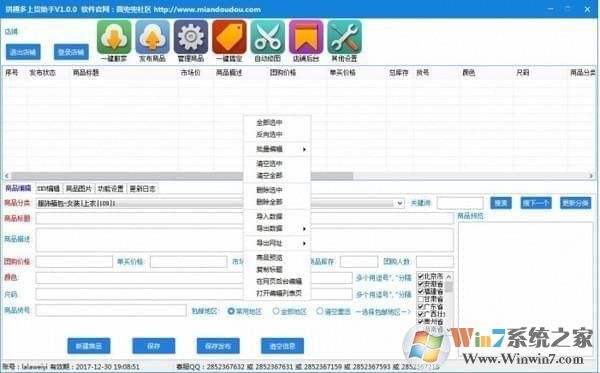Open 其他设置 wrench tools icon
The height and width of the screenshot is (373, 600).
pyautogui.click(x=344, y=37)
